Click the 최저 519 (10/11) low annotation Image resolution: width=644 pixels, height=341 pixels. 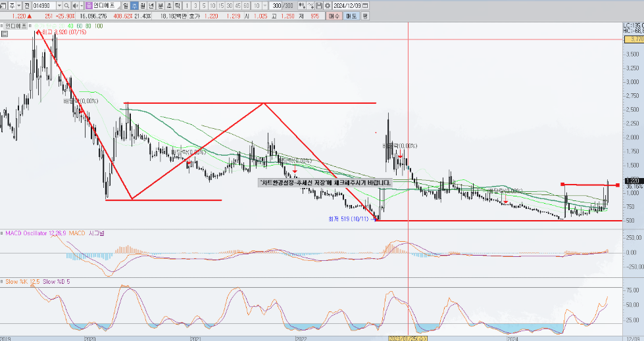point(348,219)
